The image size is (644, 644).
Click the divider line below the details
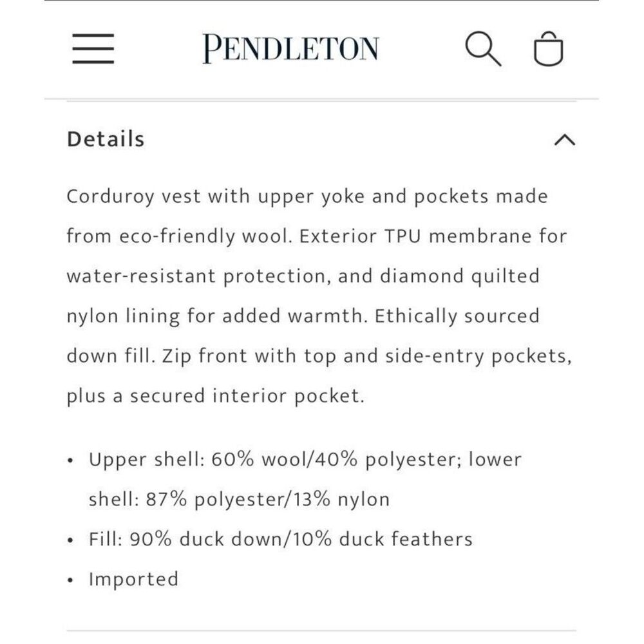coord(322,626)
